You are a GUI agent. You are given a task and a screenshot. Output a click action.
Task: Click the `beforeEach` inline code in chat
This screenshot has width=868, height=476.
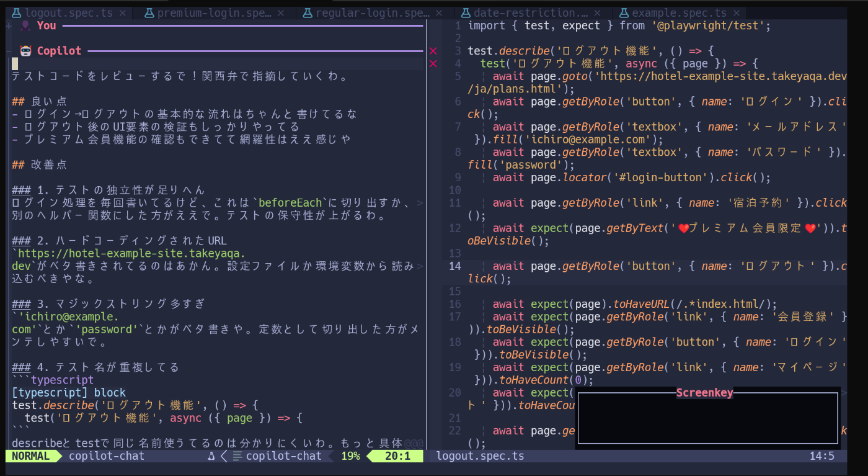tap(290, 202)
